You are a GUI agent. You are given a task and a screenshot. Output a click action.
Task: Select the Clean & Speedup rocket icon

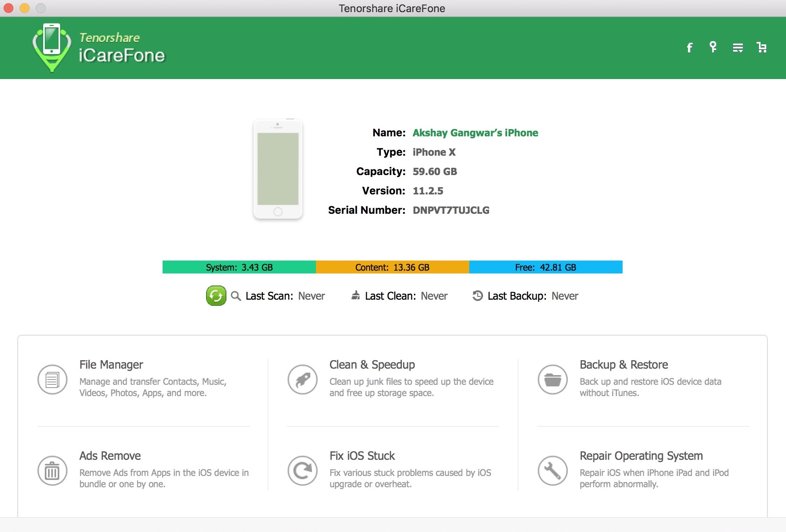tap(302, 379)
